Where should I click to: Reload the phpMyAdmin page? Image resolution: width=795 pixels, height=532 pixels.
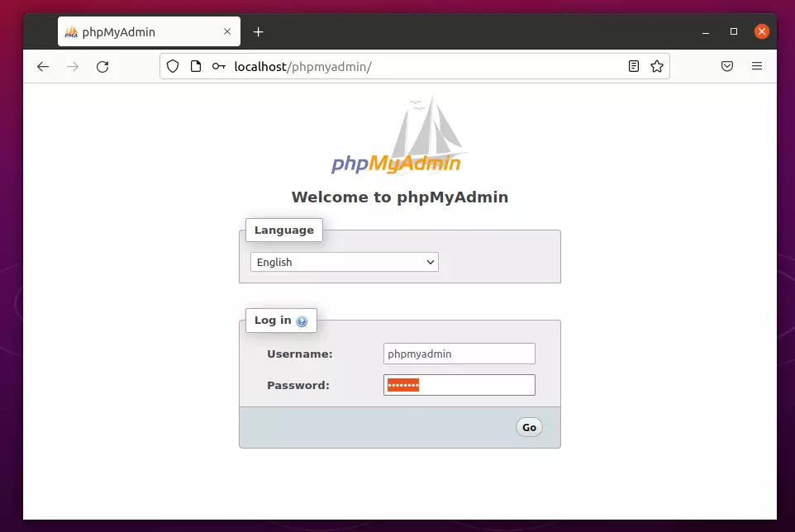point(102,66)
